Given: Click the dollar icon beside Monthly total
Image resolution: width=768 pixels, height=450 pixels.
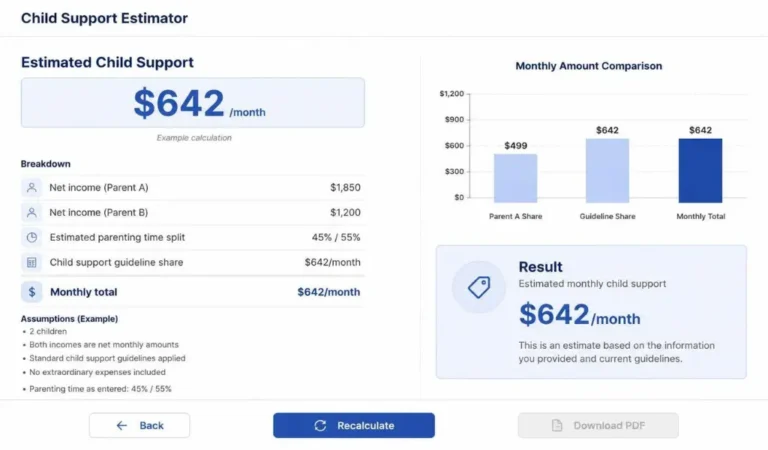Looking at the screenshot, I should point(32,292).
